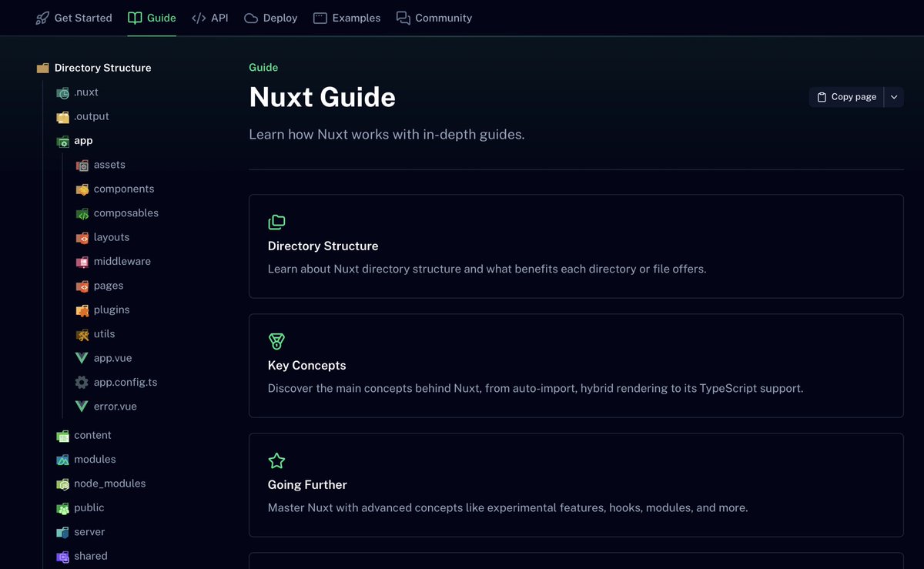
Task: Open the app.vue sidebar entry
Action: pyautogui.click(x=113, y=358)
